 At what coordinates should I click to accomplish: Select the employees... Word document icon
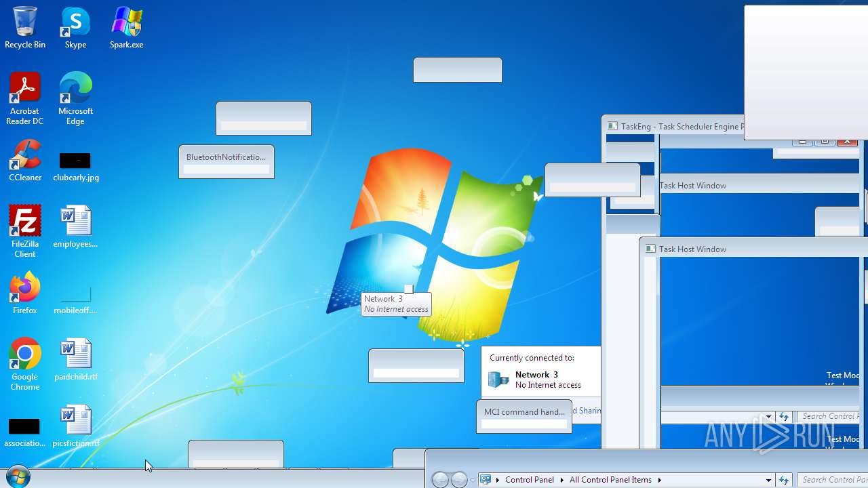(75, 227)
